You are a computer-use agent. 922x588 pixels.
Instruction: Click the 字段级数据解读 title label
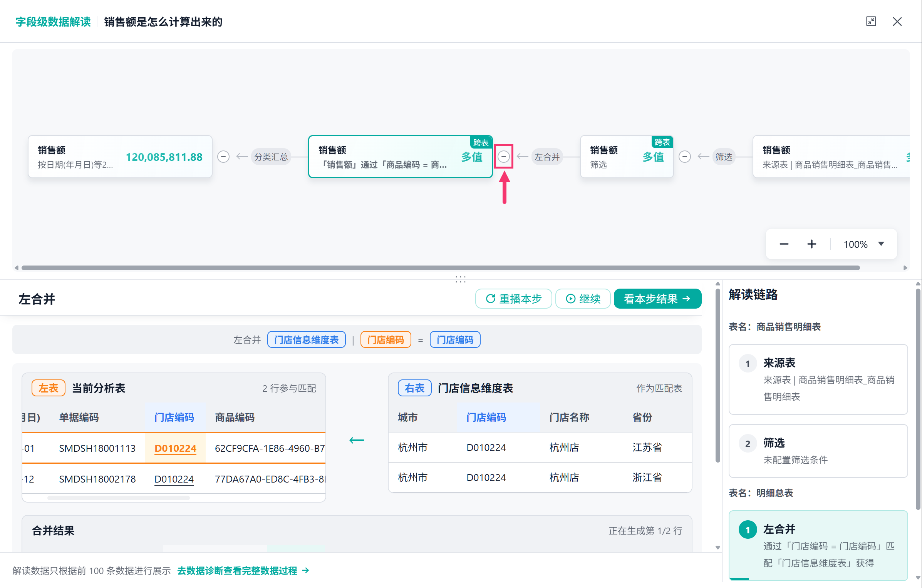pos(53,22)
